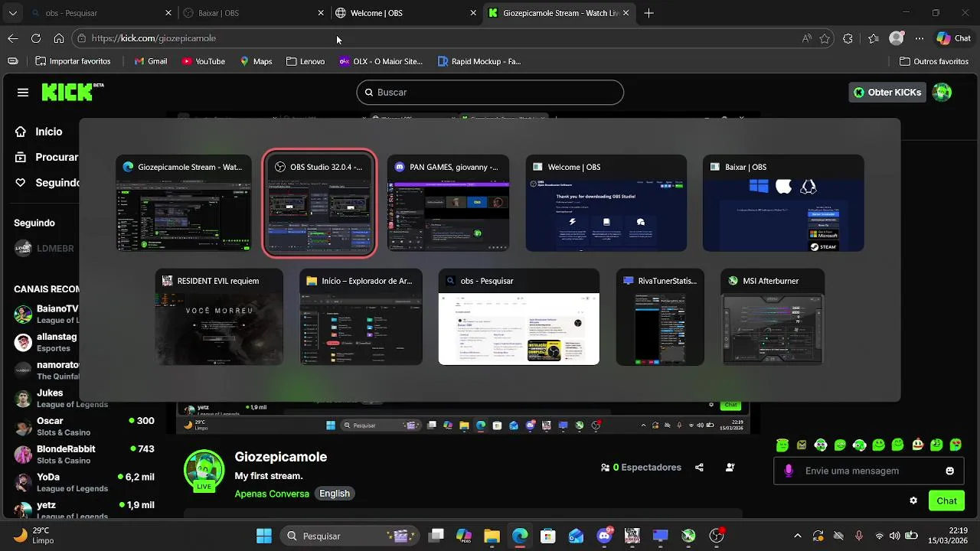The image size is (980, 551).
Task: Open OBS Studio from the taskbar
Action: point(717,536)
